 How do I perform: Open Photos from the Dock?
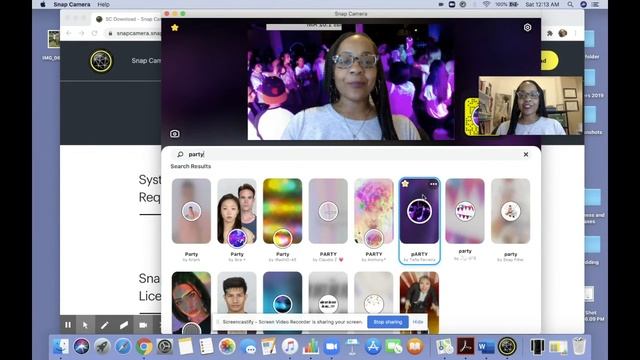(227, 347)
